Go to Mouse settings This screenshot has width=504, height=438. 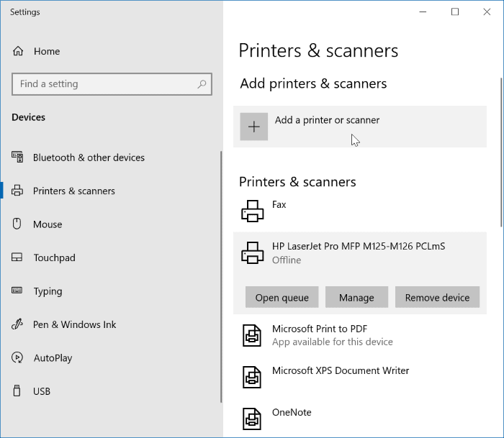pos(48,224)
